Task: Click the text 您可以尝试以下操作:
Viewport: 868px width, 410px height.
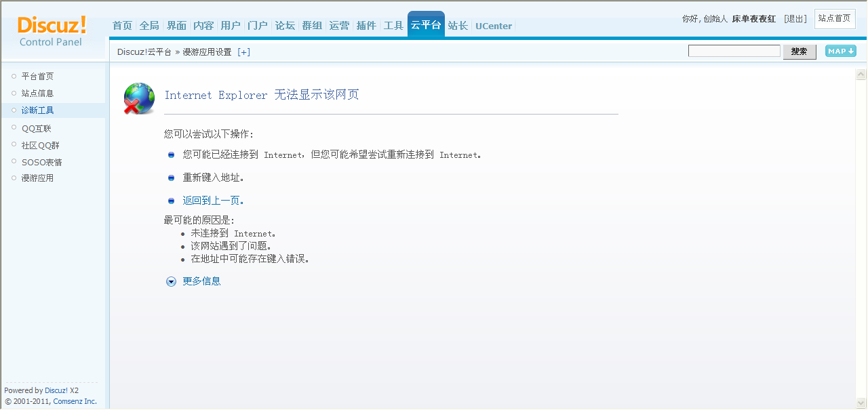Action: (208, 134)
